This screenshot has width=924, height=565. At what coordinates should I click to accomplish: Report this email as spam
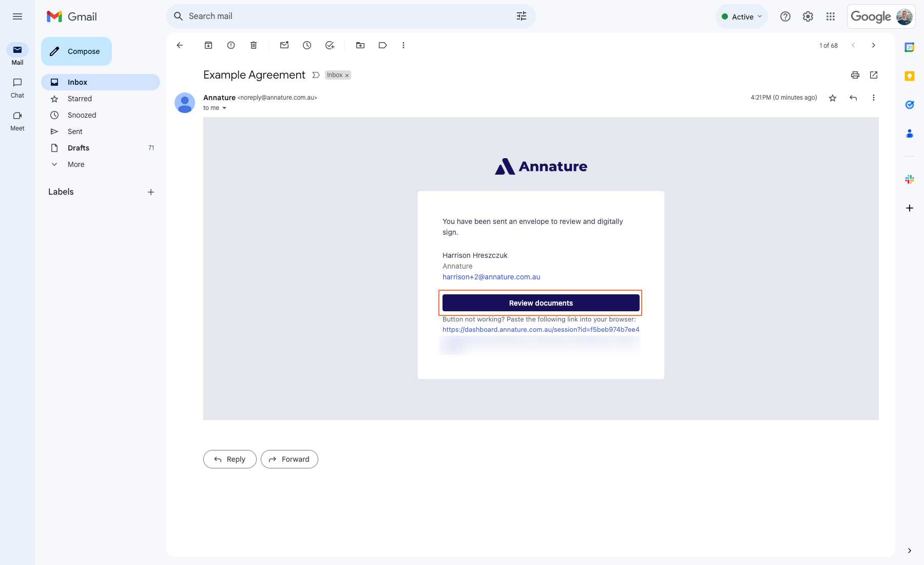(x=230, y=45)
